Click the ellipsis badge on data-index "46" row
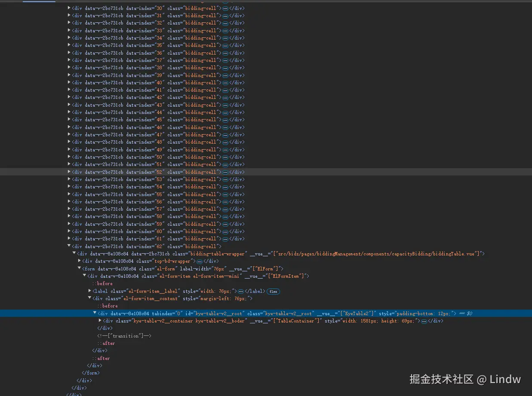 pyautogui.click(x=225, y=127)
